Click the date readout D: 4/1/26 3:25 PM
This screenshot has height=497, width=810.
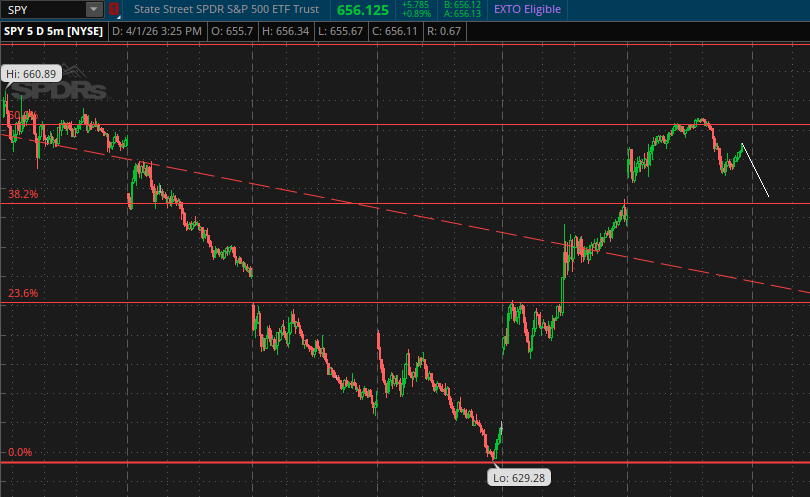pyautogui.click(x=157, y=31)
